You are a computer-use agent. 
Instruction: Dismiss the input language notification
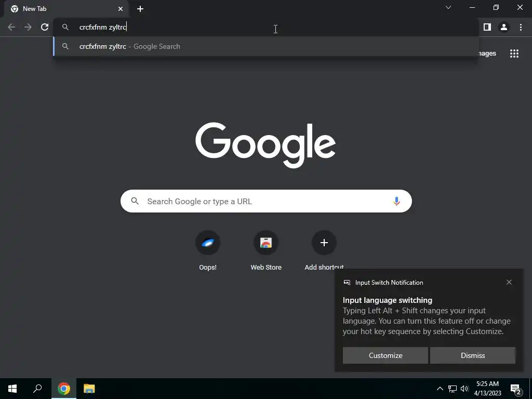[473, 355]
